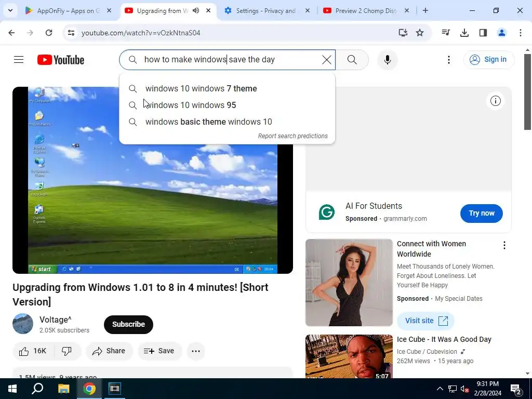Image resolution: width=532 pixels, height=399 pixels.
Task: Open YouTube settings three-dot menu
Action: coord(448,60)
